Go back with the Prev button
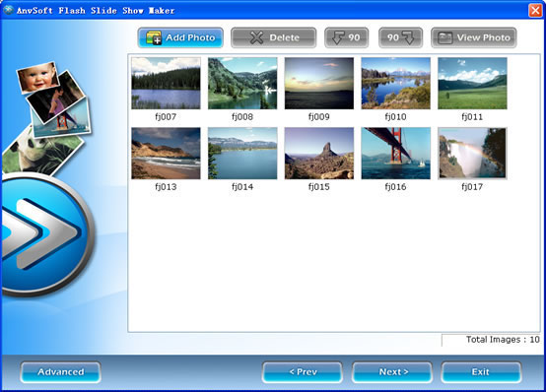The width and height of the screenshot is (546, 392). 303,372
